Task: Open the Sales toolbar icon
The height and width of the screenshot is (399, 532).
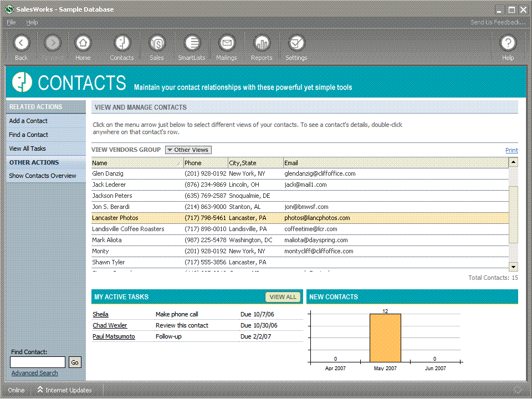Action: coord(157,43)
